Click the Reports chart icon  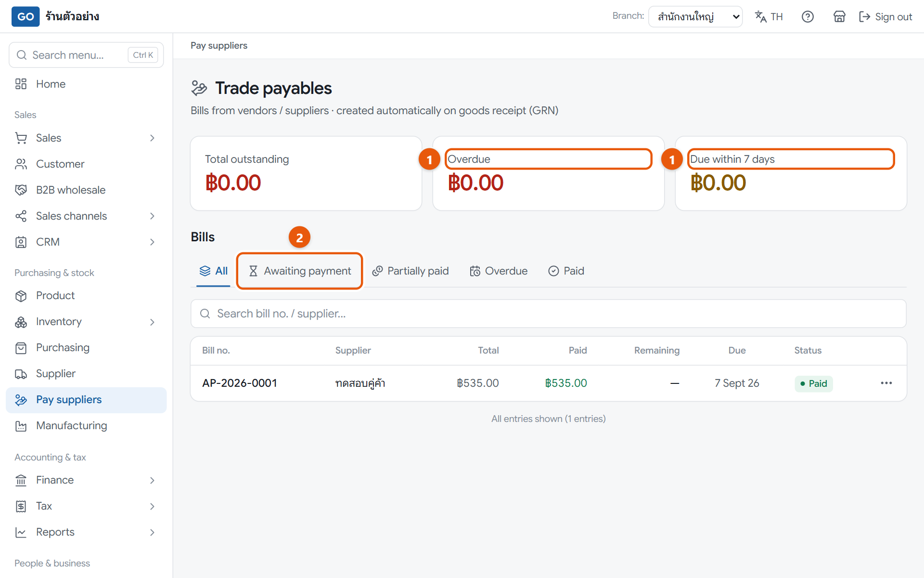click(x=21, y=532)
